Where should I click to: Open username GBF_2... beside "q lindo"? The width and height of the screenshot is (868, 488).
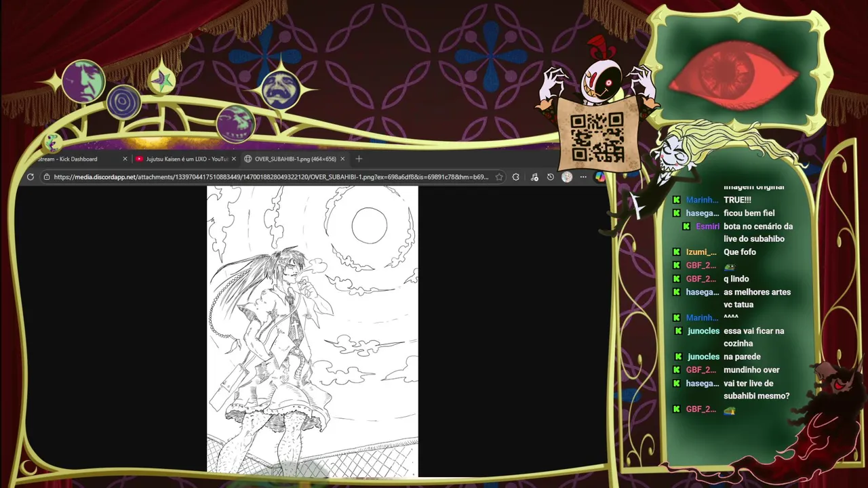(x=701, y=279)
